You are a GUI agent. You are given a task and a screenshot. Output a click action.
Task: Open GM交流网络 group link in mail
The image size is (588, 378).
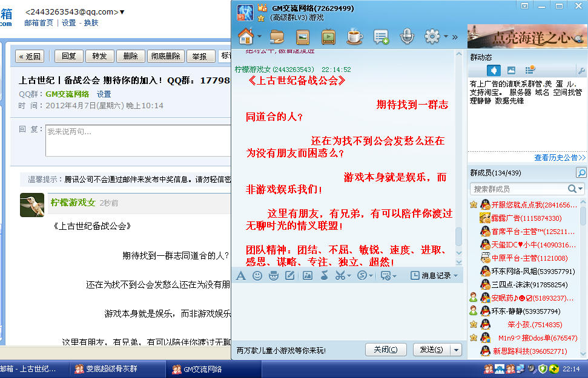pyautogui.click(x=67, y=94)
